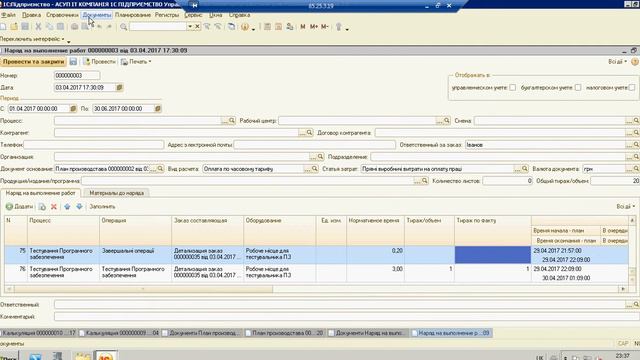Switch to Калькуляция 000000010 window tab
640x360 pixels.
[x=39, y=333]
